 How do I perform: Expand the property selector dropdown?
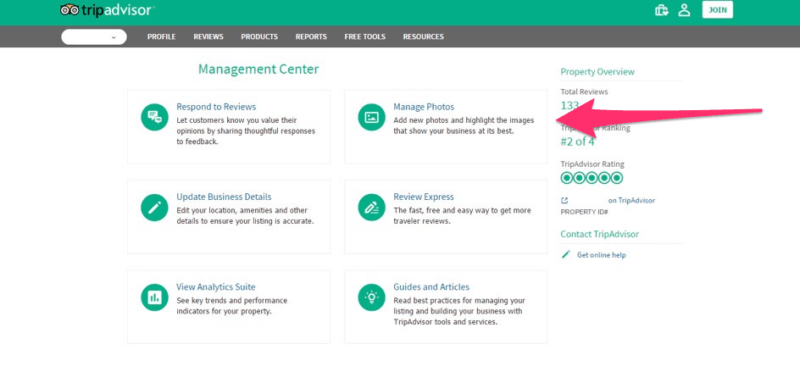click(94, 37)
